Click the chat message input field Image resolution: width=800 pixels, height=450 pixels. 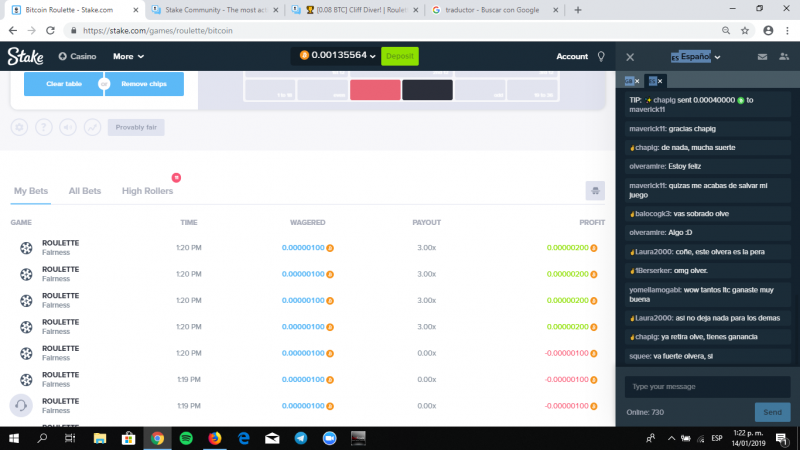tap(708, 387)
